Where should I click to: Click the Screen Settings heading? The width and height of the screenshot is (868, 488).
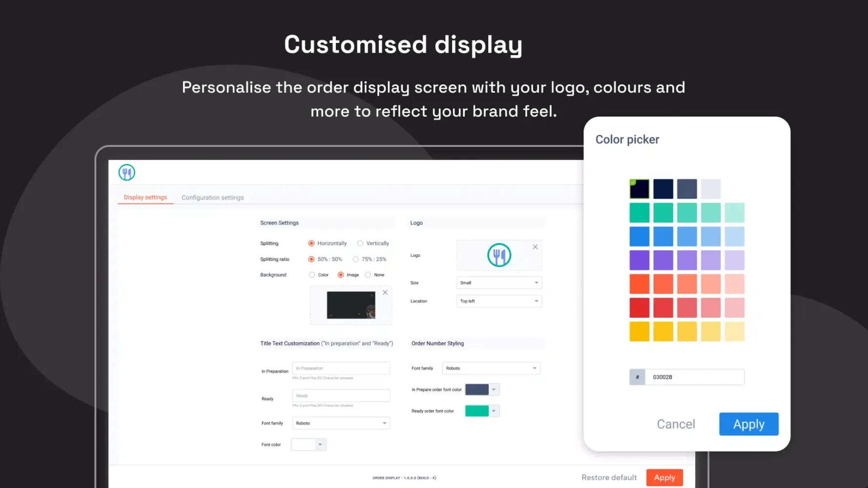click(x=279, y=223)
